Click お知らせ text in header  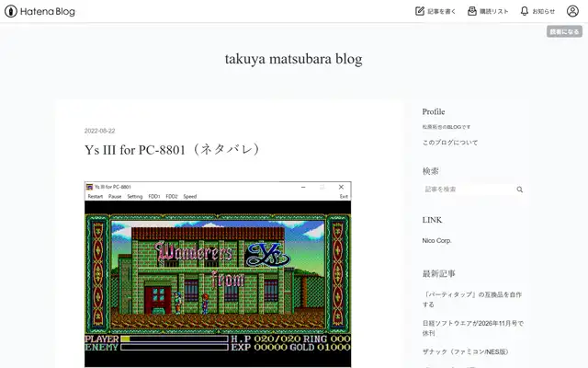point(543,11)
